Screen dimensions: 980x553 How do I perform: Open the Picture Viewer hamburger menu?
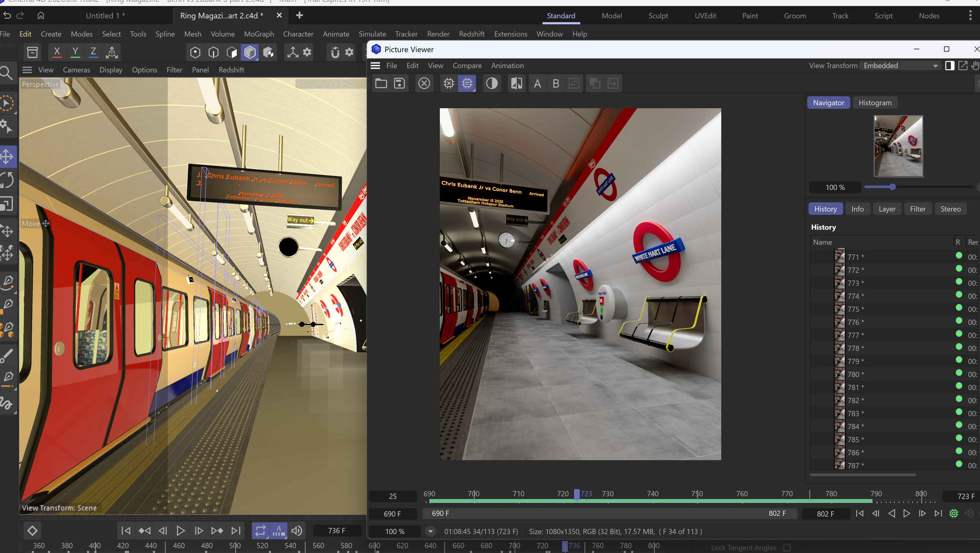[375, 66]
